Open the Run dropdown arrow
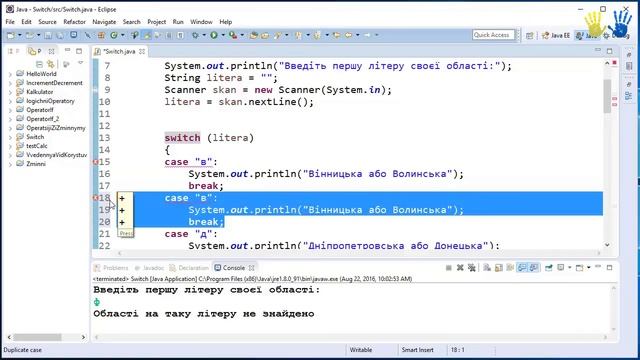The image size is (640, 360). (x=223, y=36)
